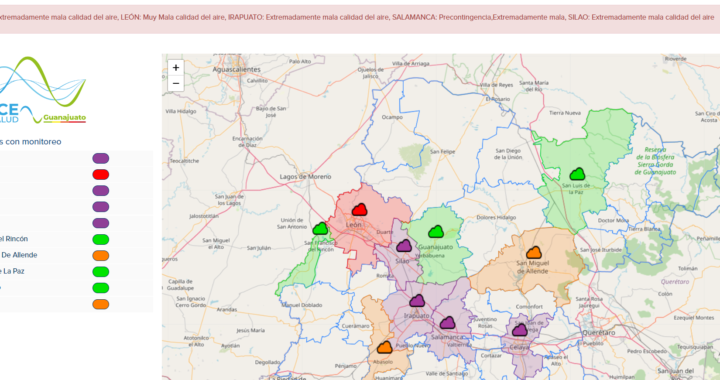Select the green cloud marker near San Francisco del Rincón

[320, 229]
